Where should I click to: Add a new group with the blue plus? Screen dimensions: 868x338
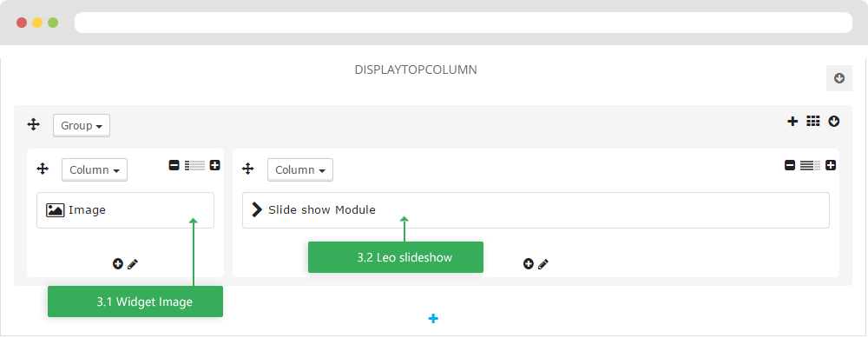tap(433, 319)
